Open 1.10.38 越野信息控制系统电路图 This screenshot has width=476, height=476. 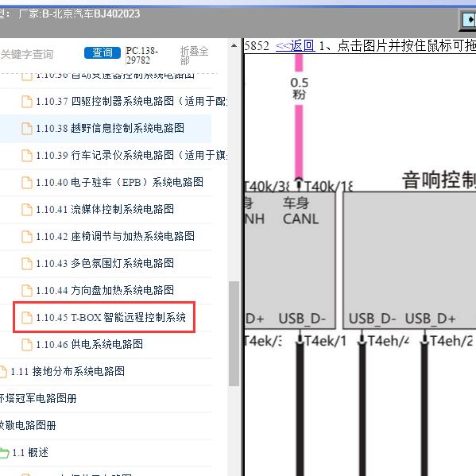pos(110,128)
